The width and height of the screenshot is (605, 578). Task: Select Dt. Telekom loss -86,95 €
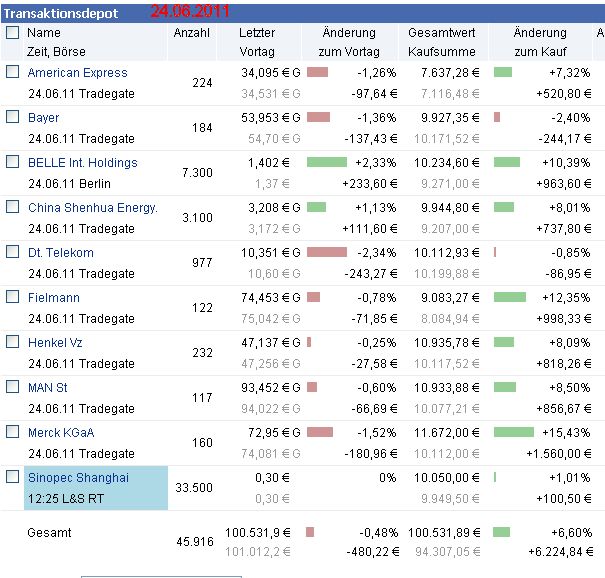568,274
